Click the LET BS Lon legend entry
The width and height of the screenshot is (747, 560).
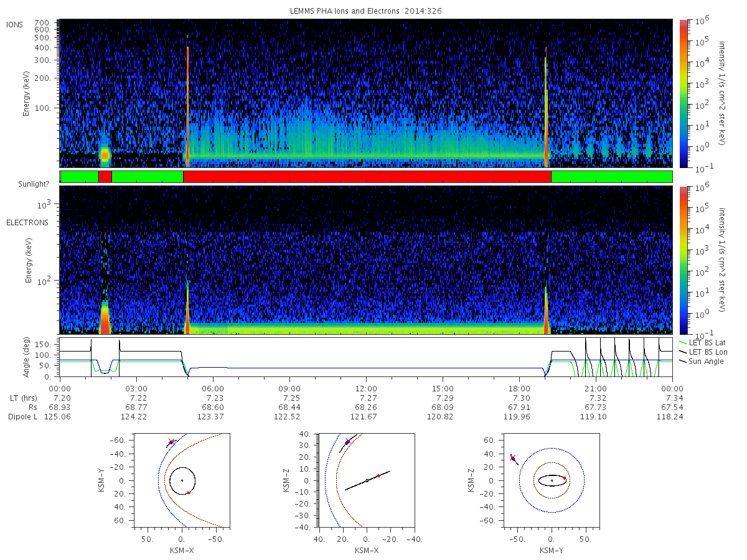coord(702,352)
